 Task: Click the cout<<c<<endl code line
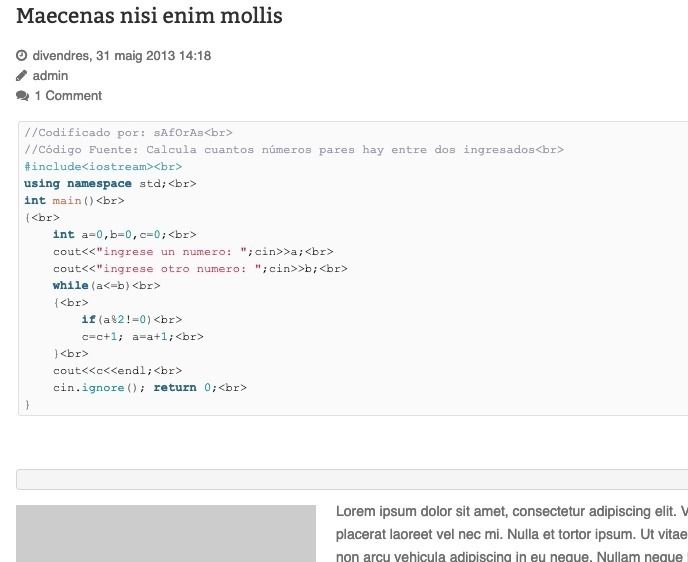tap(118, 371)
